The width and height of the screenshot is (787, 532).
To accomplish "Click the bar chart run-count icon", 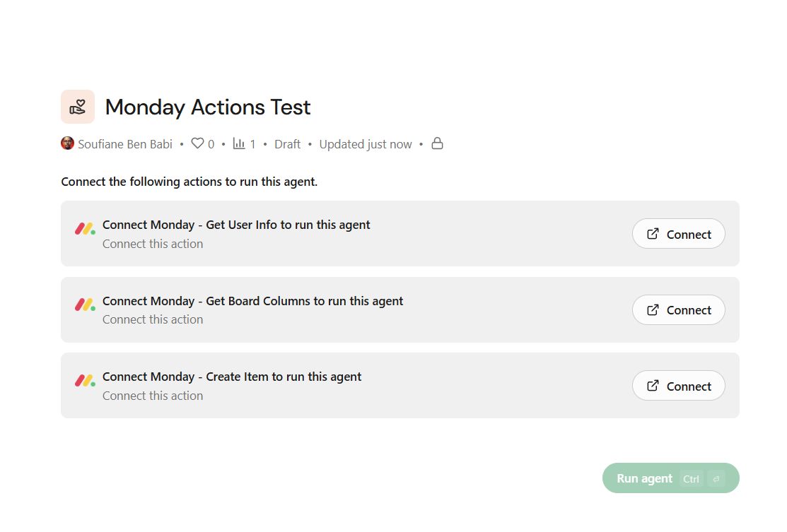I will [239, 143].
